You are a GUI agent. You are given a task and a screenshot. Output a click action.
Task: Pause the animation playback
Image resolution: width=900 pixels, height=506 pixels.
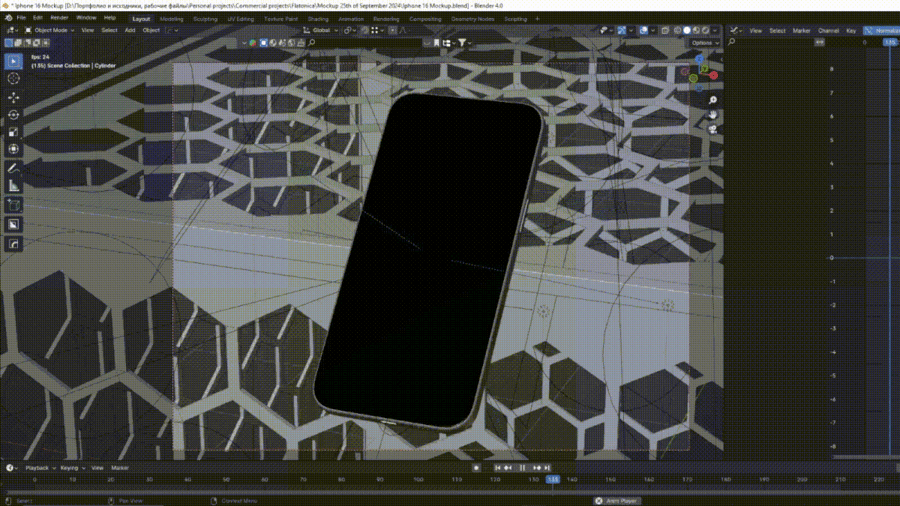522,468
